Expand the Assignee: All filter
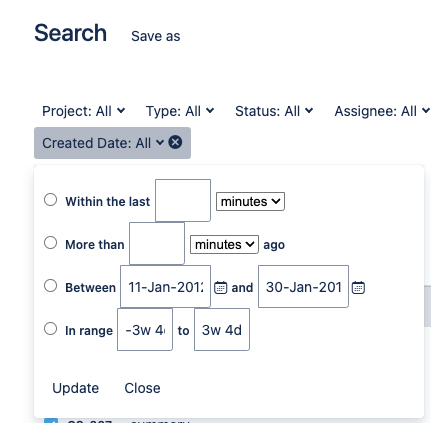431x423 pixels. 382,111
